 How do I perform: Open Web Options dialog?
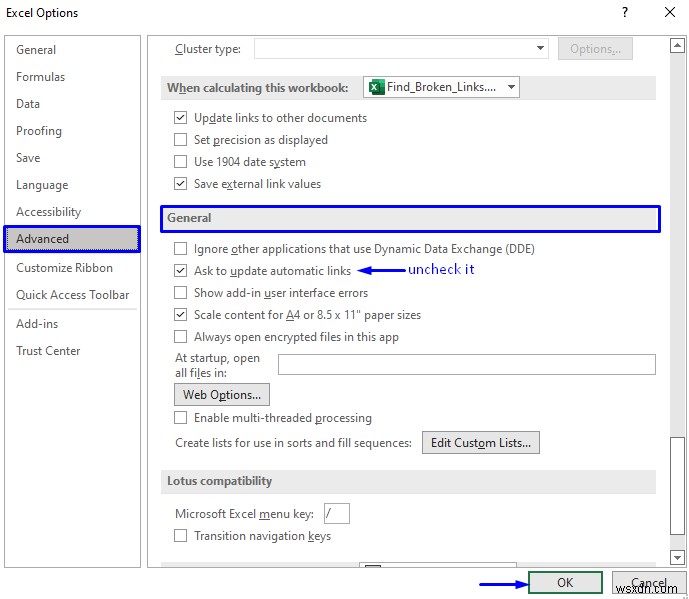click(x=222, y=395)
